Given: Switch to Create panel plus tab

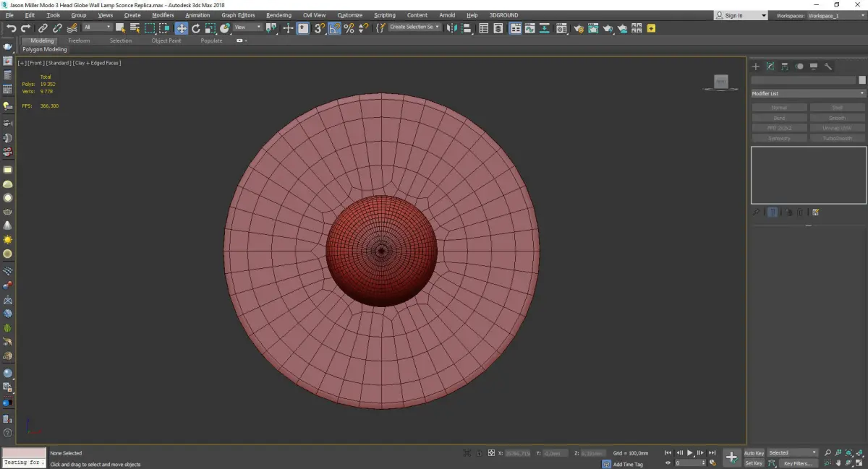Looking at the screenshot, I should click(x=756, y=66).
